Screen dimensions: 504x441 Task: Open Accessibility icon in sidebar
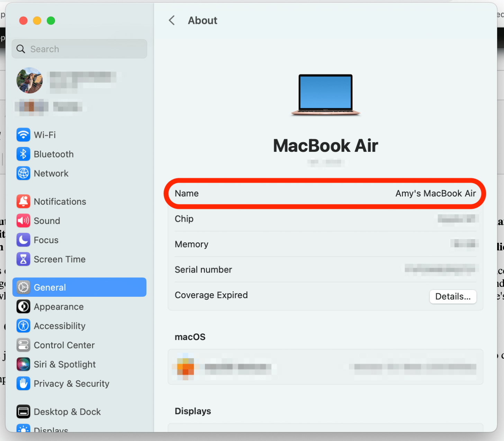click(x=23, y=326)
